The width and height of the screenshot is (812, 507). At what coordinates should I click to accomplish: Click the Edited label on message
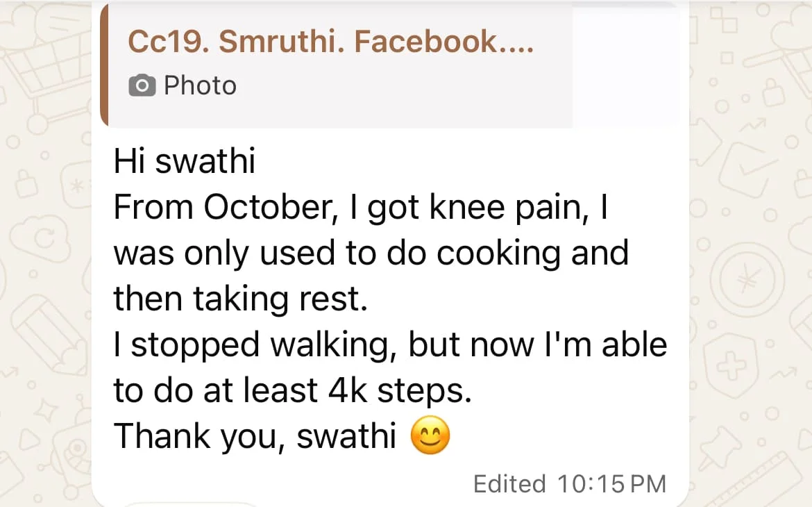509,483
